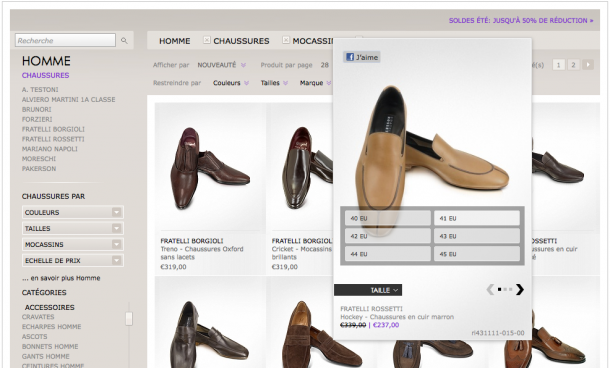Remove the CHAUSSURES filter with its X icon
Image resolution: width=610 pixels, height=368 pixels.
point(207,40)
